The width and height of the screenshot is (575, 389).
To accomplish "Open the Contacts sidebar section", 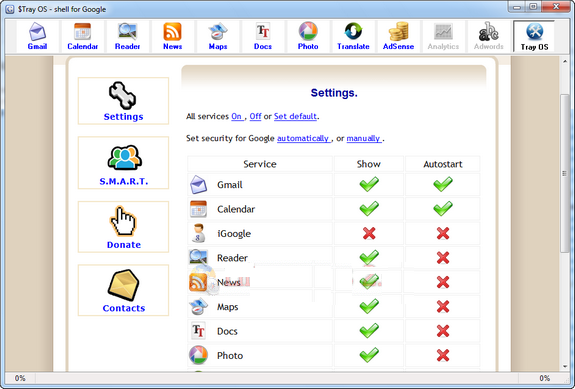I will point(123,290).
